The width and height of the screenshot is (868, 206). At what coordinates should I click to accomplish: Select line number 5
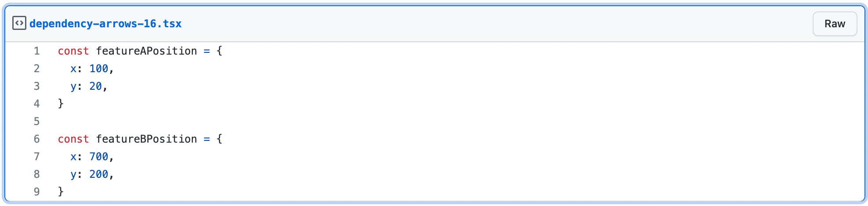coord(37,121)
